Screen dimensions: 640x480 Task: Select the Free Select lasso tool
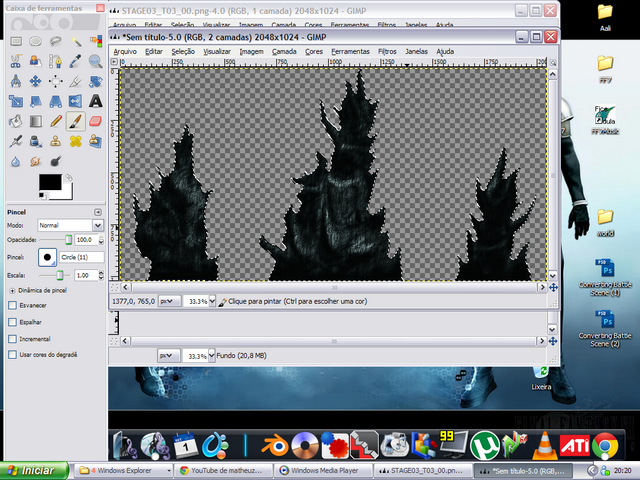tap(56, 41)
